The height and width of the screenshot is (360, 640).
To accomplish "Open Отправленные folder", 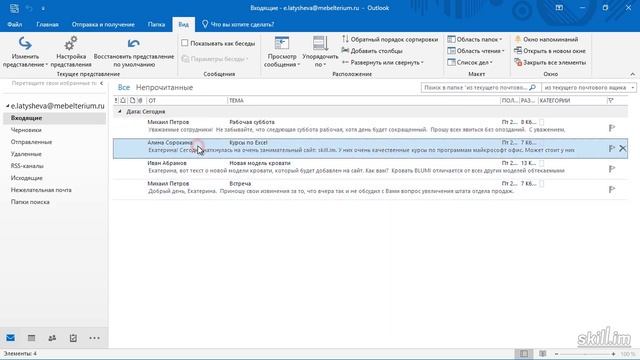I will point(31,142).
